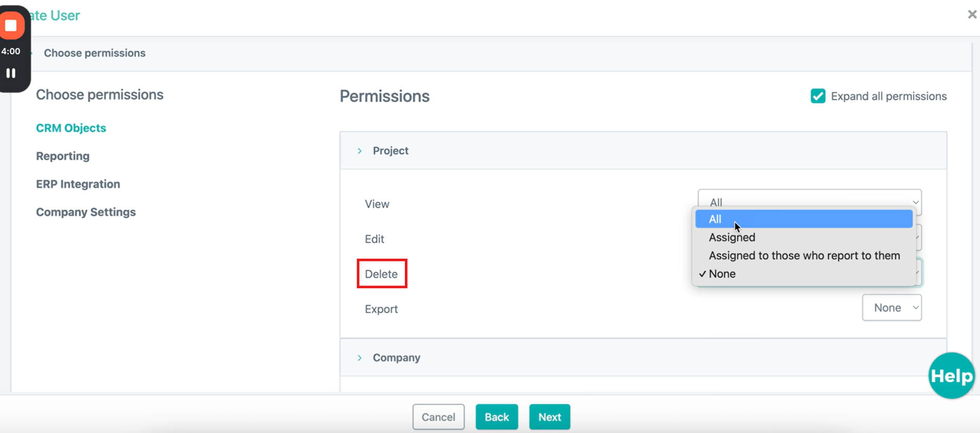This screenshot has width=980, height=433.
Task: Switch to Reporting permissions
Action: pyautogui.click(x=63, y=156)
